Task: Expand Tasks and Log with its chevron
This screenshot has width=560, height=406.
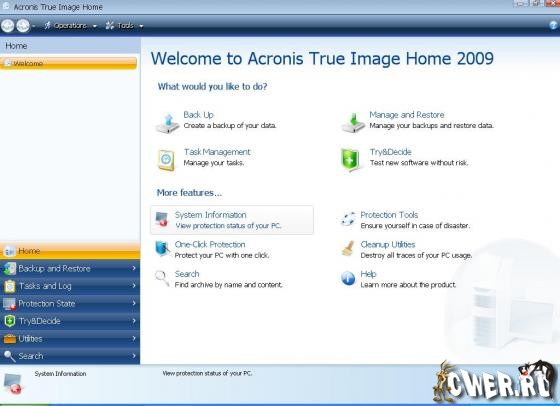Action: 134,286
